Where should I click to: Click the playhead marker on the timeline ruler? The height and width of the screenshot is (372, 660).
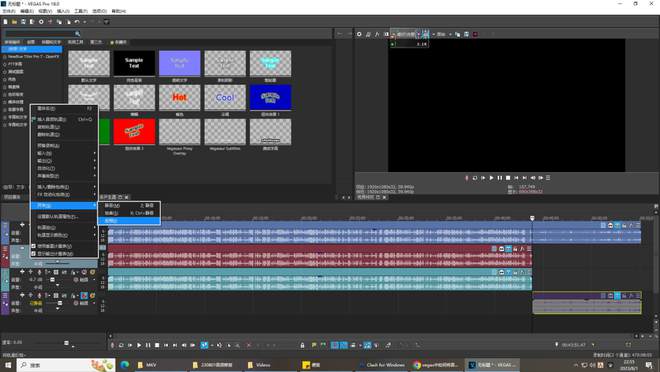click(532, 218)
